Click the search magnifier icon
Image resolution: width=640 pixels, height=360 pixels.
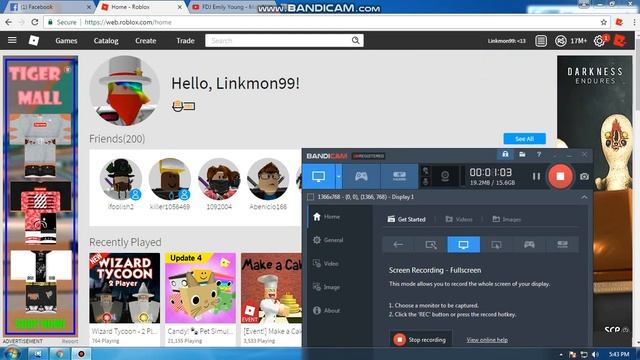(x=356, y=40)
